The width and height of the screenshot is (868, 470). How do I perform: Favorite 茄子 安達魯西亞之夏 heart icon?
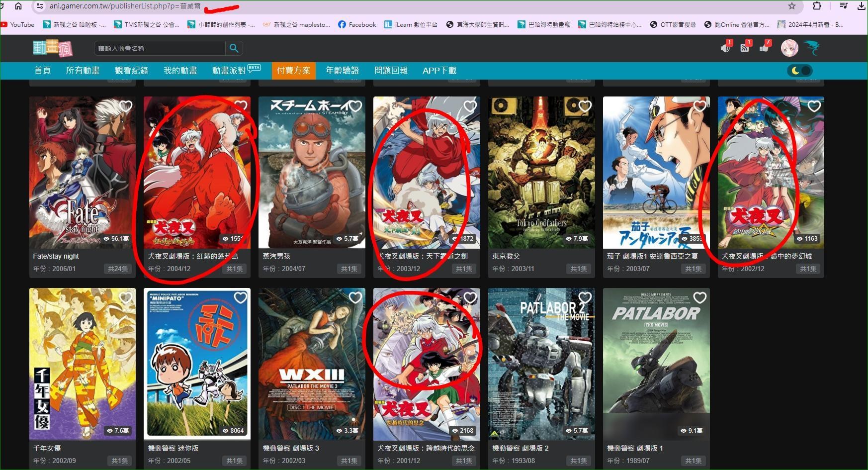(700, 106)
